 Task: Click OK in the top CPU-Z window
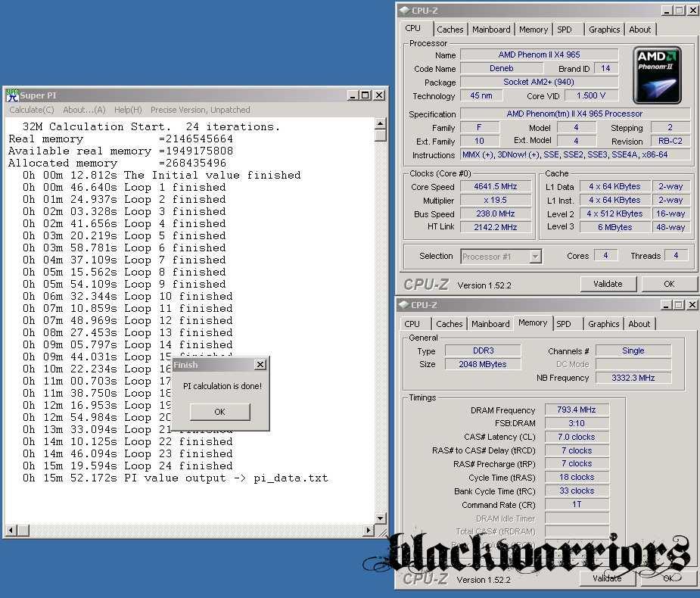[669, 284]
